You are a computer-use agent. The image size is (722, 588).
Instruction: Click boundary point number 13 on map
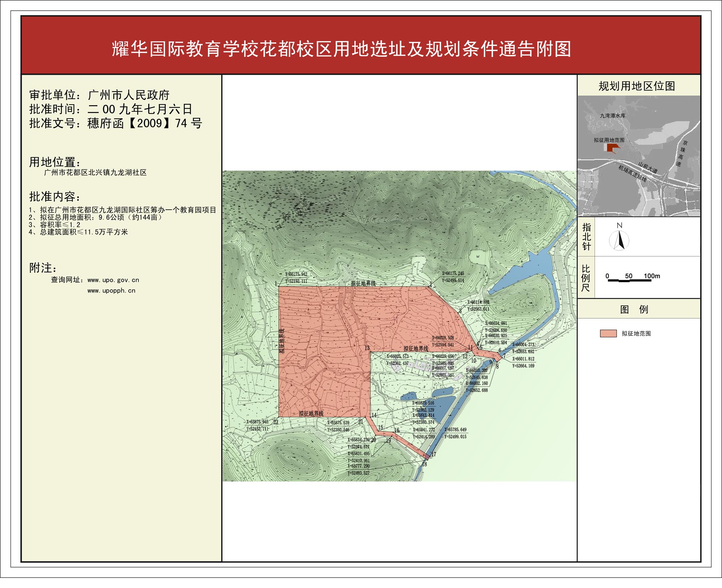(367, 348)
